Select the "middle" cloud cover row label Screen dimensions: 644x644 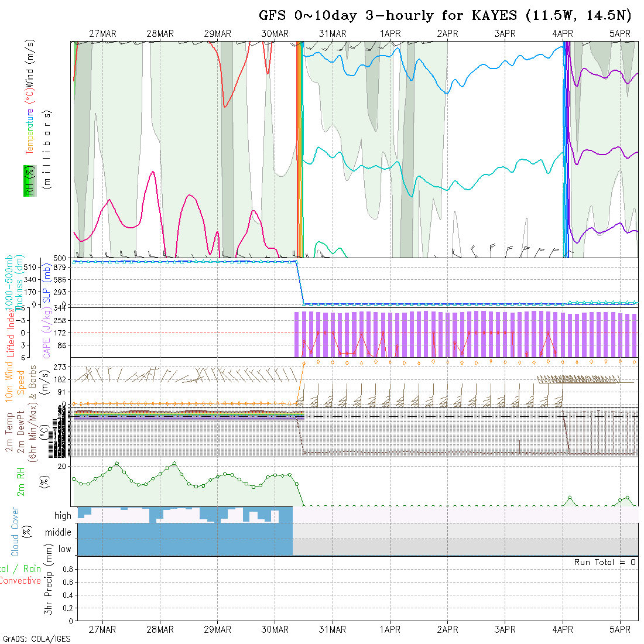(x=58, y=533)
